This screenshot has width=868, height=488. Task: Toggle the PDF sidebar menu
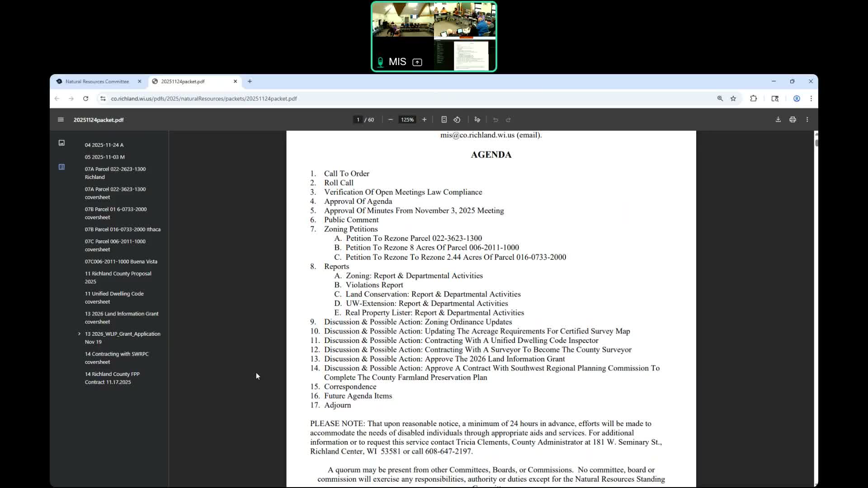(61, 120)
